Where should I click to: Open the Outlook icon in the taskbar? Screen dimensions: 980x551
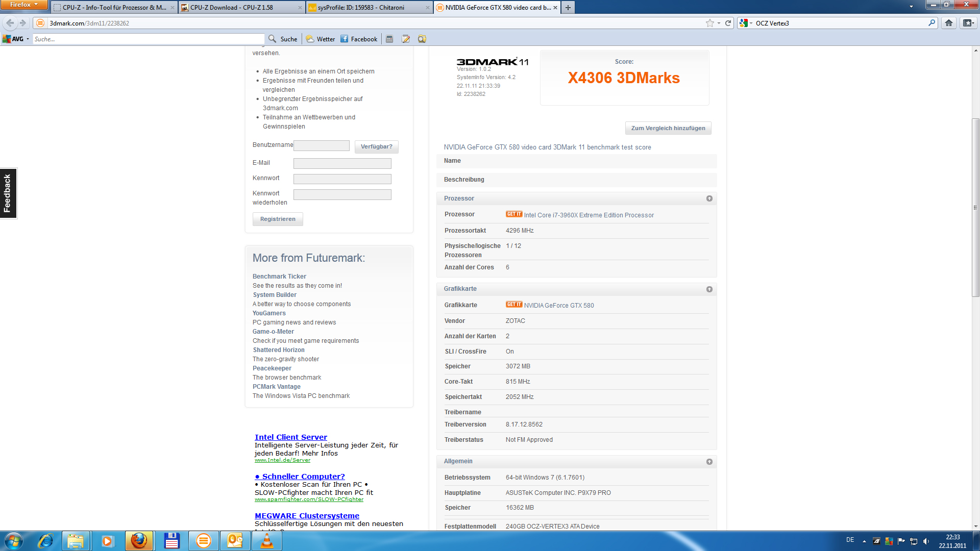click(235, 541)
